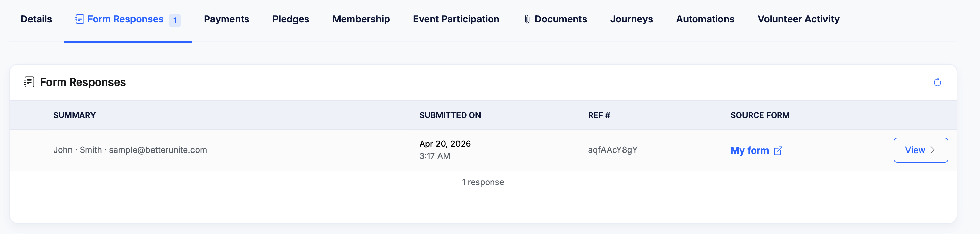Select the Event Participation tab
The height and width of the screenshot is (234, 980).
pos(456,19)
